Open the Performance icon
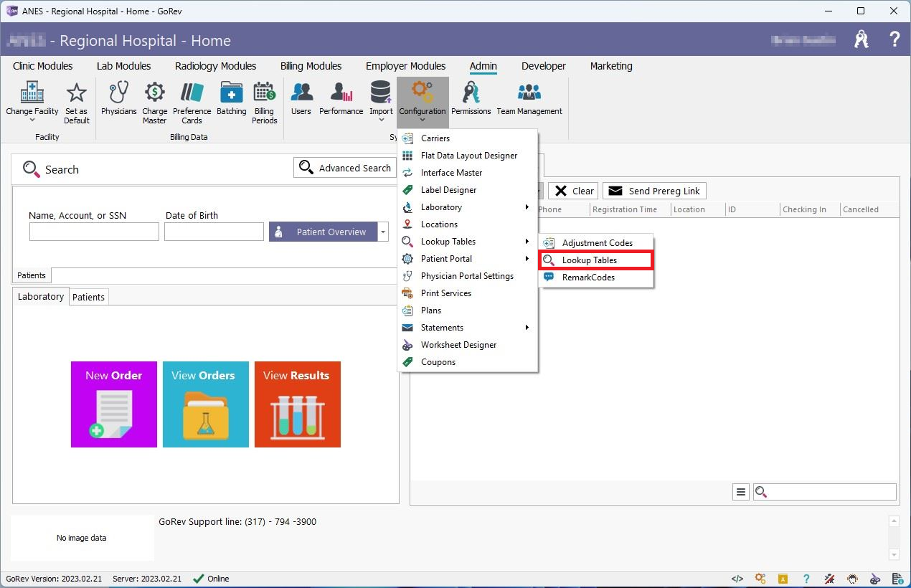911x588 pixels. pyautogui.click(x=341, y=93)
